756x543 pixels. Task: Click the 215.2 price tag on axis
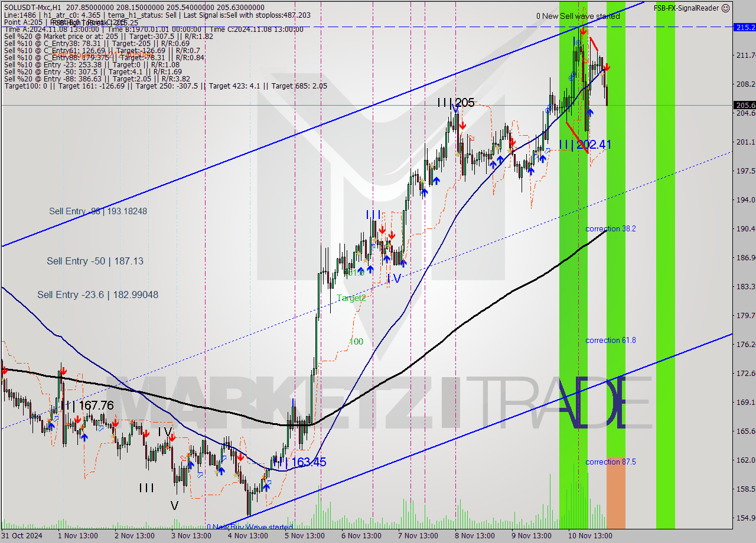coord(744,27)
